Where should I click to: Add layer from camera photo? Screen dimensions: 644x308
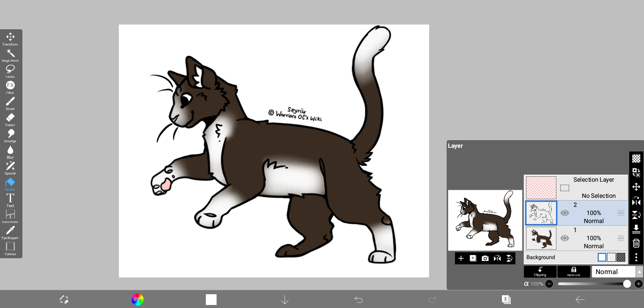pyautogui.click(x=485, y=258)
